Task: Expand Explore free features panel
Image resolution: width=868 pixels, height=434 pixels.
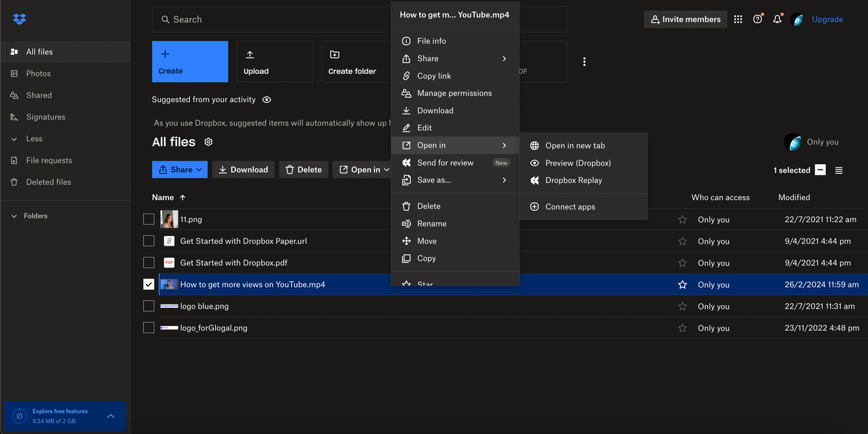Action: (x=111, y=416)
